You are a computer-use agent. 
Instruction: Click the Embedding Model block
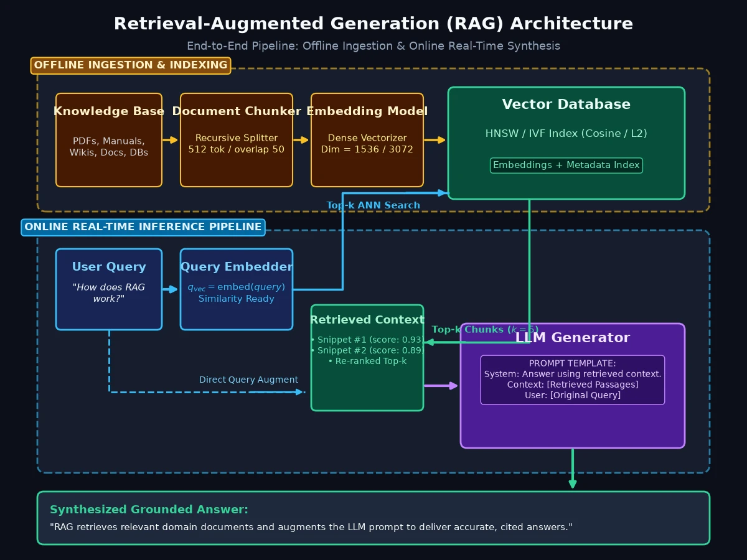click(367, 140)
